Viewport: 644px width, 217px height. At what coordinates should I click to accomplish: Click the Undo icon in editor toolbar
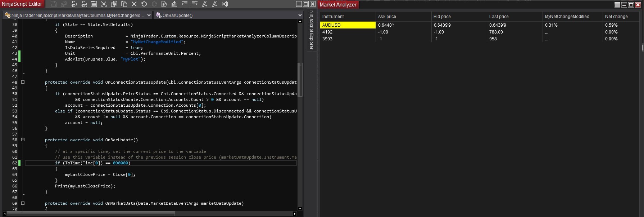tap(144, 4)
